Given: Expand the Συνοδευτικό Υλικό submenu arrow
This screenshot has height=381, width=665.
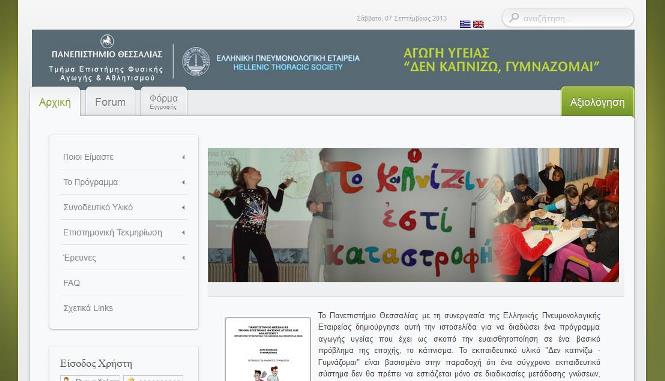Looking at the screenshot, I should (184, 207).
